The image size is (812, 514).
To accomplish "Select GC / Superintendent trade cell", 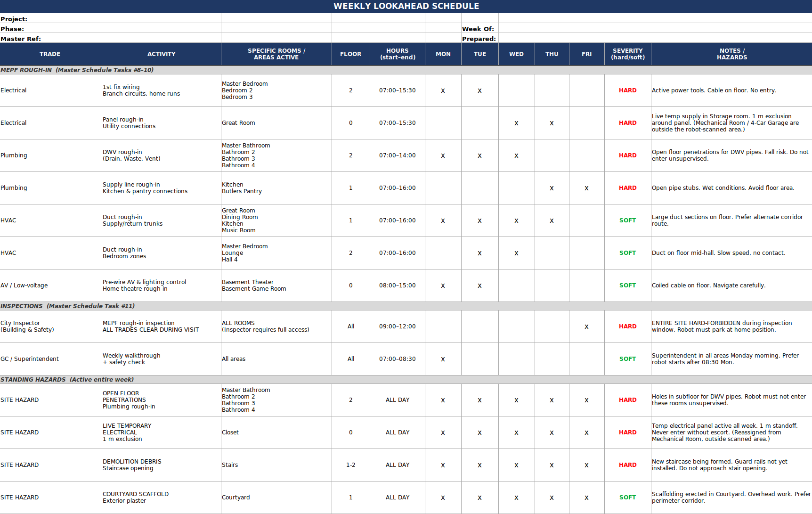I will [51, 359].
